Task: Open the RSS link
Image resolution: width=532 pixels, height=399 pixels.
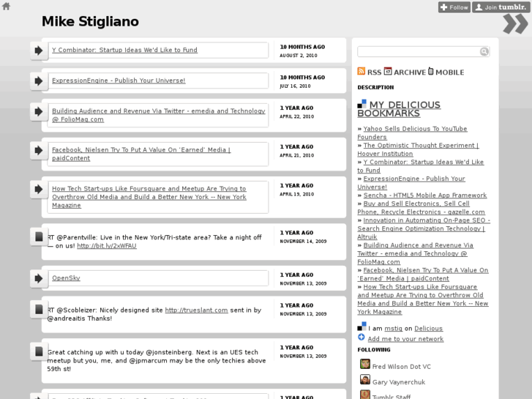Action: (x=374, y=72)
